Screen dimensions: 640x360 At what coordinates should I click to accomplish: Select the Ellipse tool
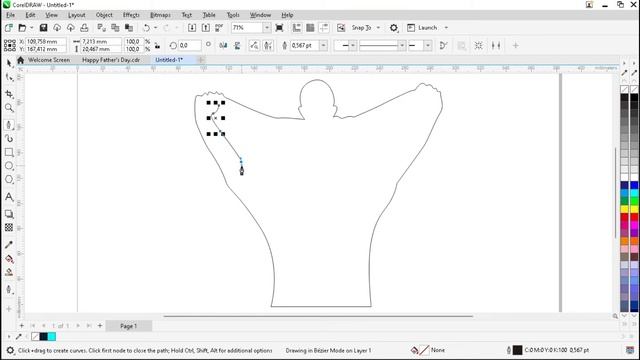9,166
